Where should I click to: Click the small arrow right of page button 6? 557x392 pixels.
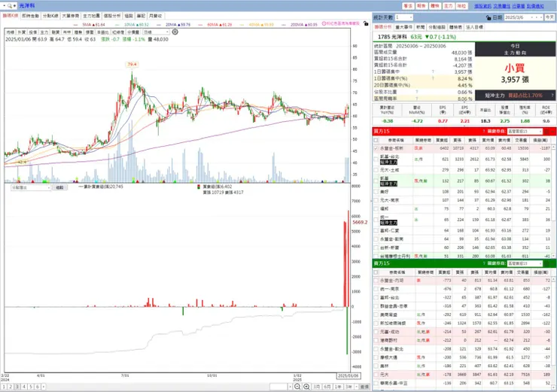point(44,387)
